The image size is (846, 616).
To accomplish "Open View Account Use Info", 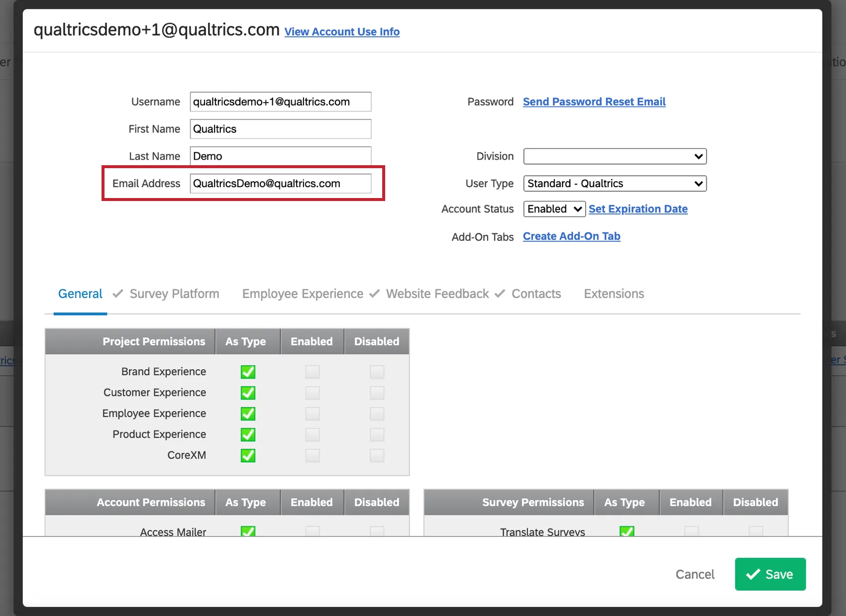I will point(342,31).
